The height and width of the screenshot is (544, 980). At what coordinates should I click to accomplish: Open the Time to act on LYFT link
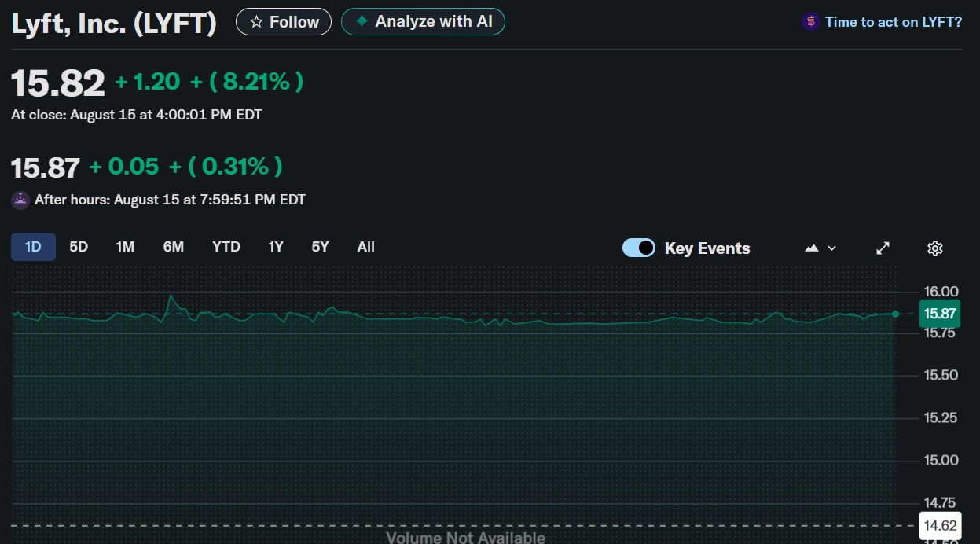click(894, 22)
